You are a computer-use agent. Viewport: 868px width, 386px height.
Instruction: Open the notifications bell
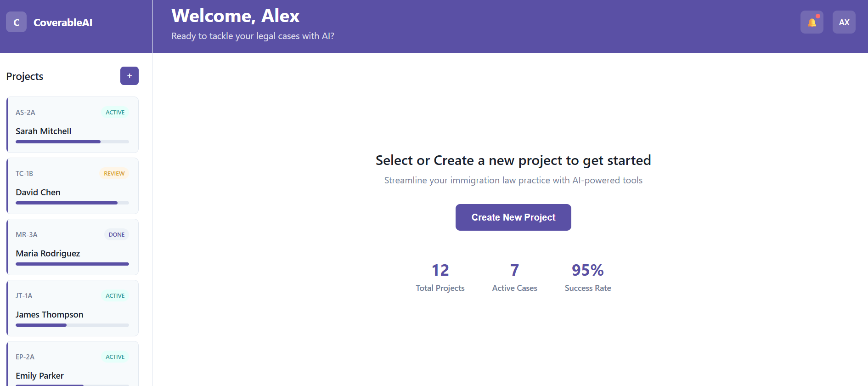coord(812,22)
